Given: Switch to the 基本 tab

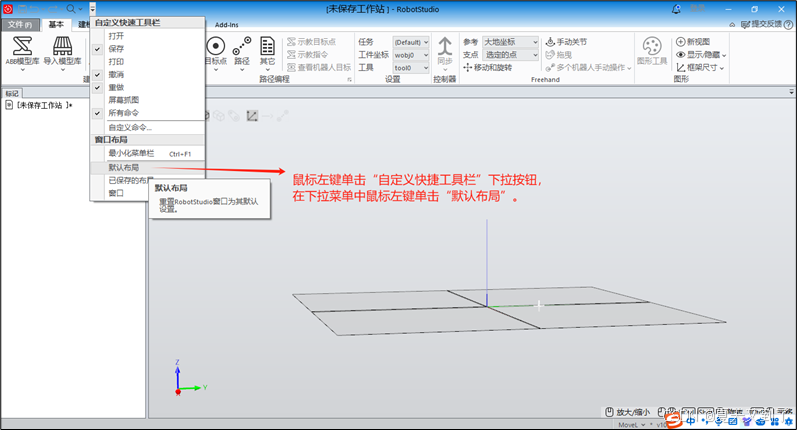Looking at the screenshot, I should click(56, 24).
